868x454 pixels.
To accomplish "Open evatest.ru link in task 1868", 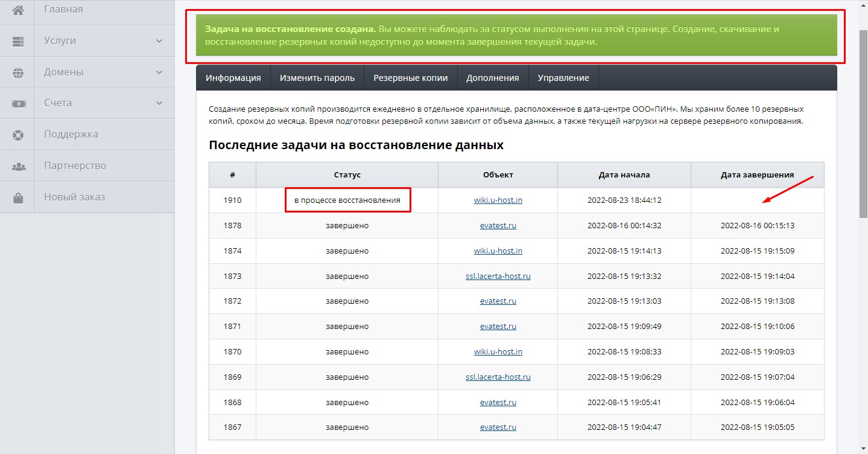I will coord(498,403).
